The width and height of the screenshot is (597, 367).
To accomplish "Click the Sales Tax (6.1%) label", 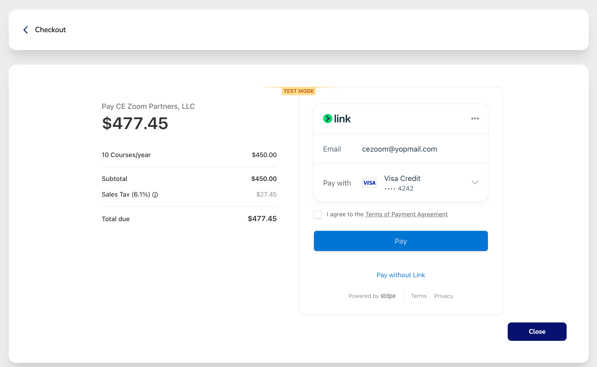I will [x=126, y=195].
